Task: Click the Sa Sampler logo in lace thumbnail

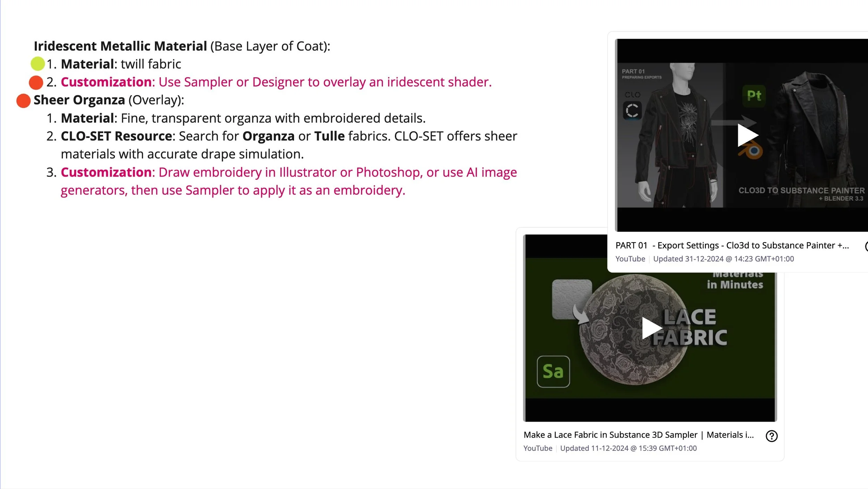Action: pyautogui.click(x=553, y=371)
